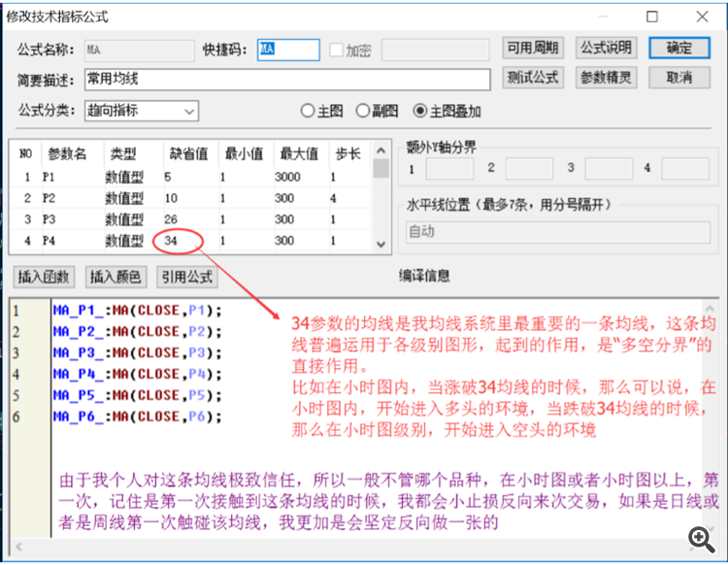Click the P1 default value 5
The width and height of the screenshot is (728, 565).
(168, 177)
